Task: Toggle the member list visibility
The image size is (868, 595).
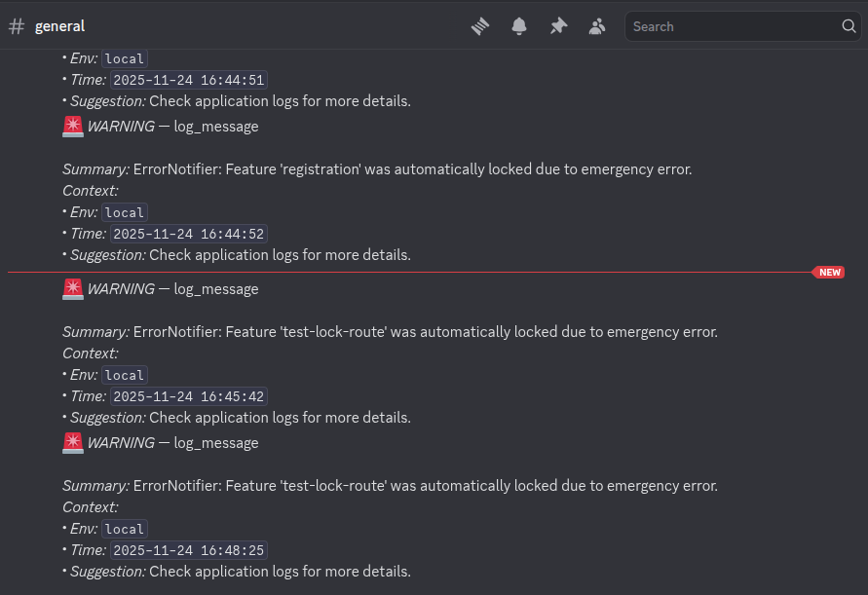Action: pos(597,26)
